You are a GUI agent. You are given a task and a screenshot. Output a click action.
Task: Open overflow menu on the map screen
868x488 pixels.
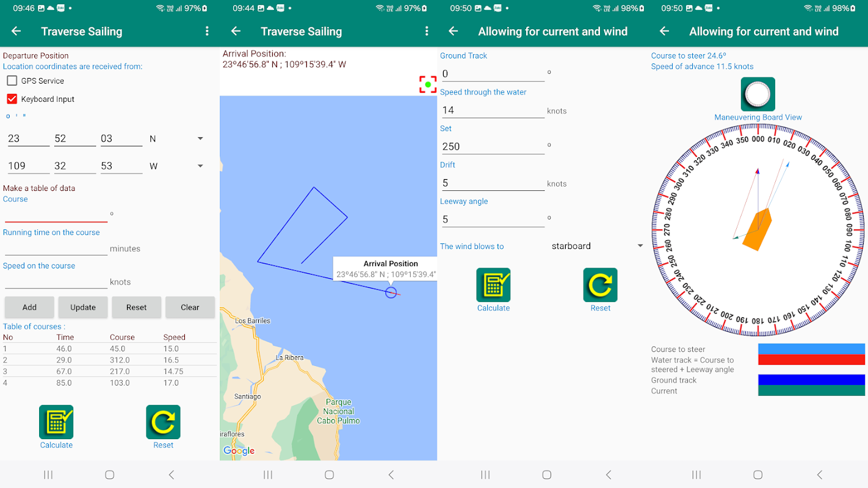427,31
